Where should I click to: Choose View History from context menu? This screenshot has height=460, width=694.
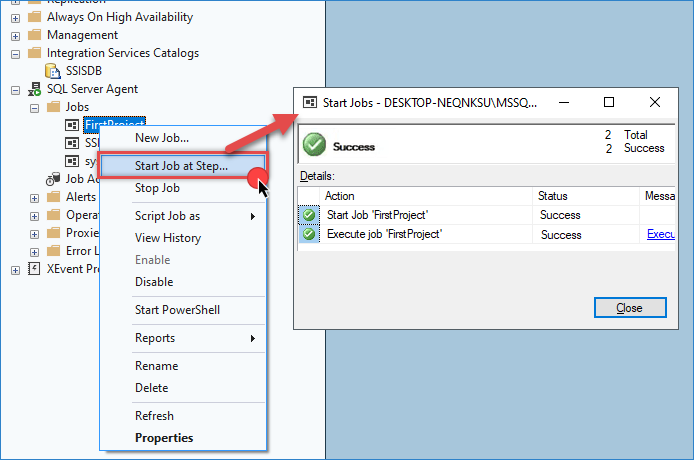point(168,238)
